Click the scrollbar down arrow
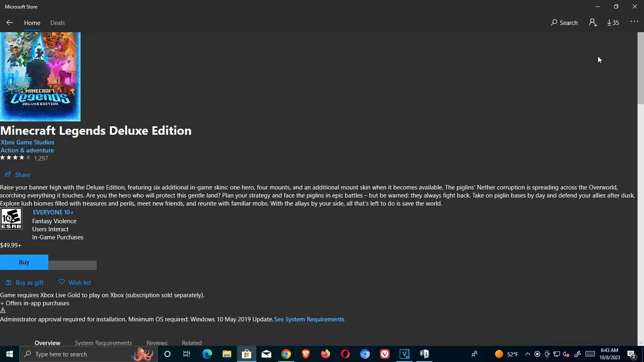The image size is (644, 362). 641,343
